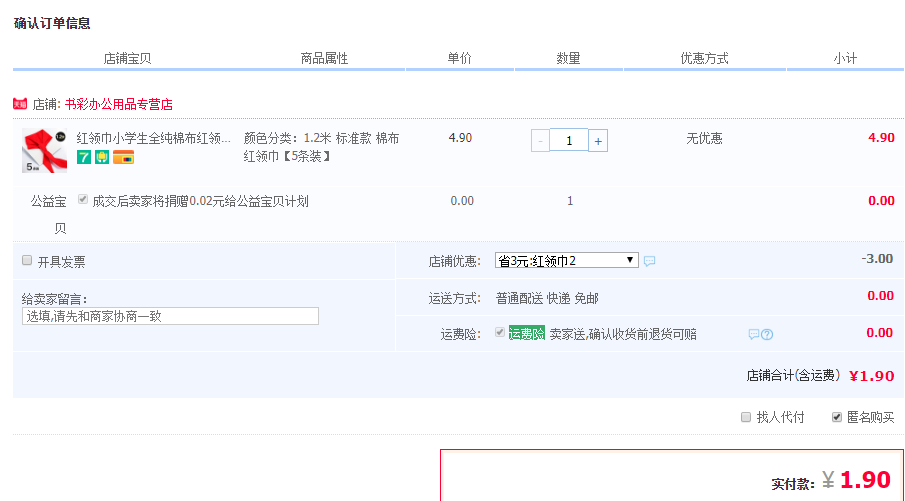Viewport: 905px width, 501px height.
Task: Click shipping method text 普通配送 快递 免邮
Action: point(547,298)
